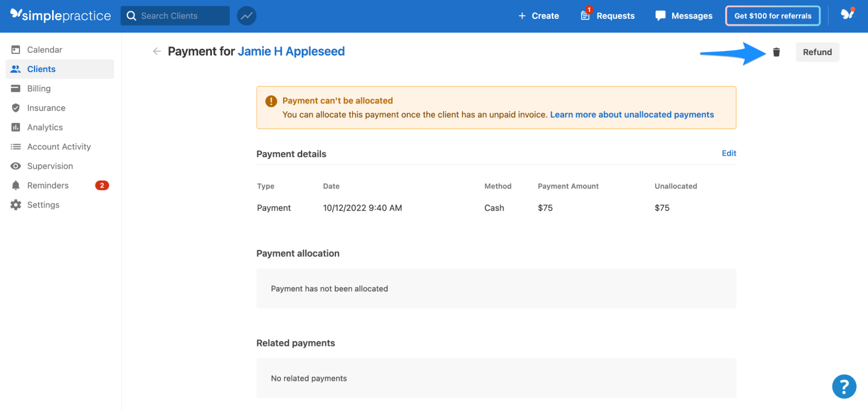868x411 pixels.
Task: Open the Billing section
Action: (x=39, y=88)
